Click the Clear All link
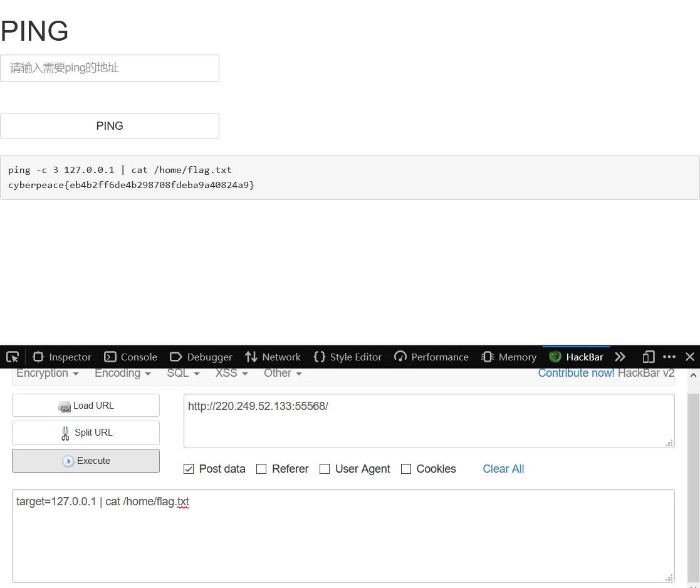700x588 pixels. click(x=503, y=470)
